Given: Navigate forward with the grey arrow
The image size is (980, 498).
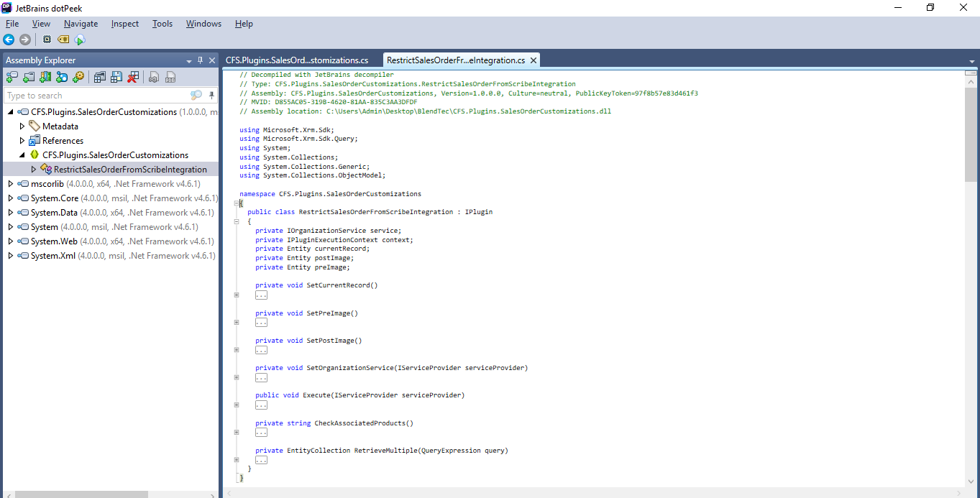Looking at the screenshot, I should click(24, 40).
